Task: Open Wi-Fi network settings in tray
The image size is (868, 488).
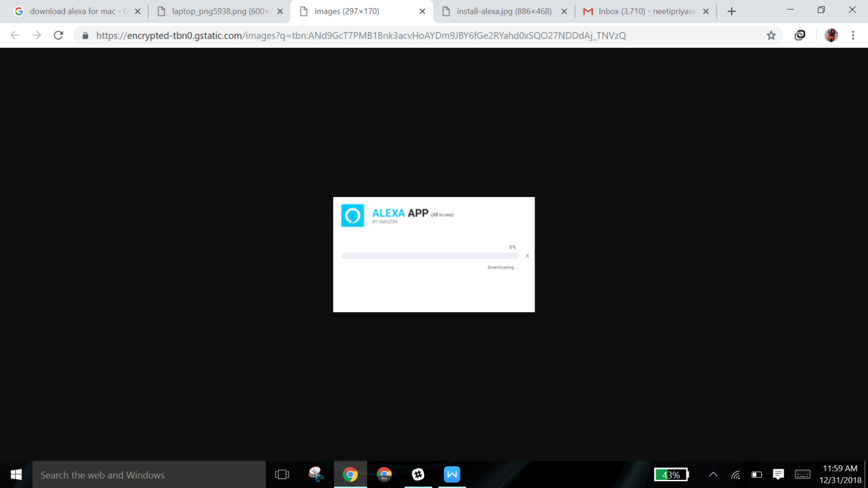Action: click(x=736, y=474)
